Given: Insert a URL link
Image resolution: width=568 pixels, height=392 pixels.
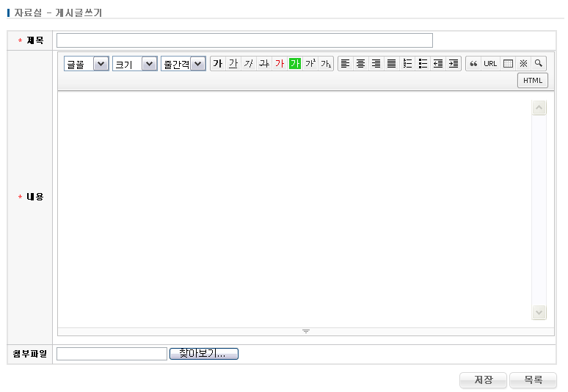Looking at the screenshot, I should [x=490, y=64].
